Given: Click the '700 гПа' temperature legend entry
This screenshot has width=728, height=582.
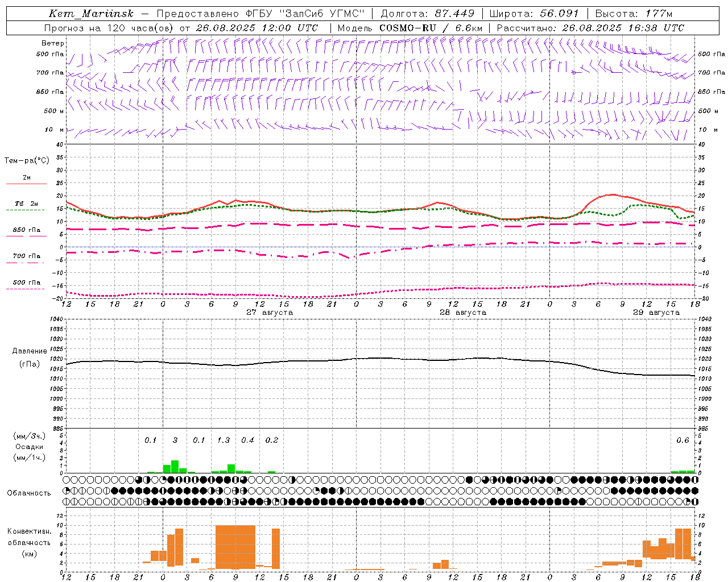Looking at the screenshot, I should point(27,256).
